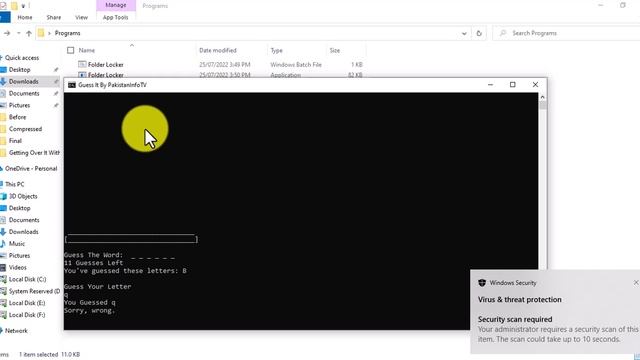This screenshot has height=360, width=640.
Task: Open System Reserved drive
Action: pos(34,291)
